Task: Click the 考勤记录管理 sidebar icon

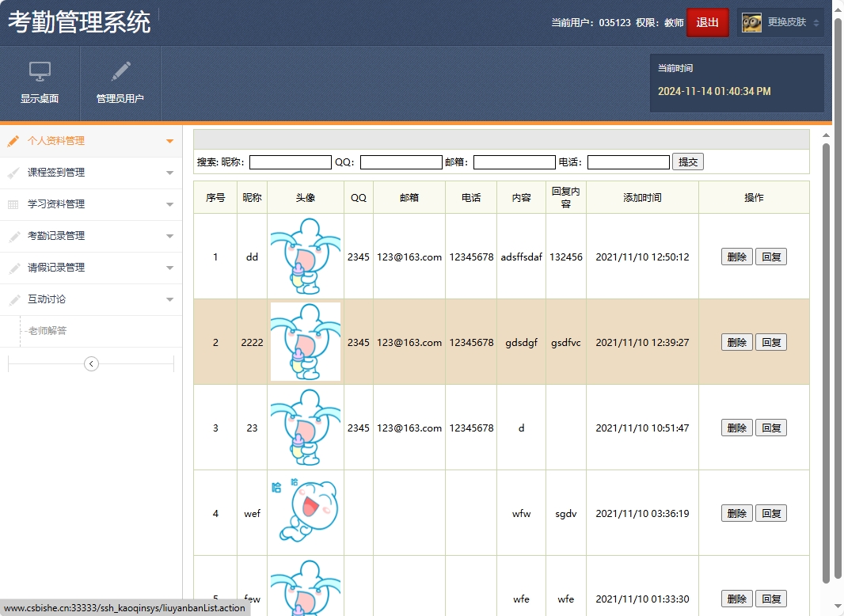Action: (x=13, y=236)
